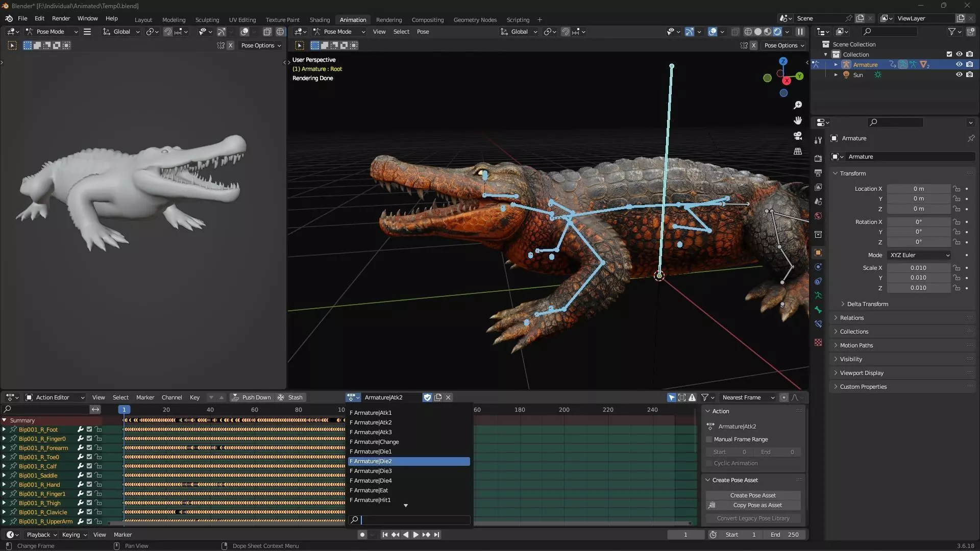This screenshot has height=551, width=980.
Task: Open the Bone Constraints properties tab
Action: click(x=818, y=324)
